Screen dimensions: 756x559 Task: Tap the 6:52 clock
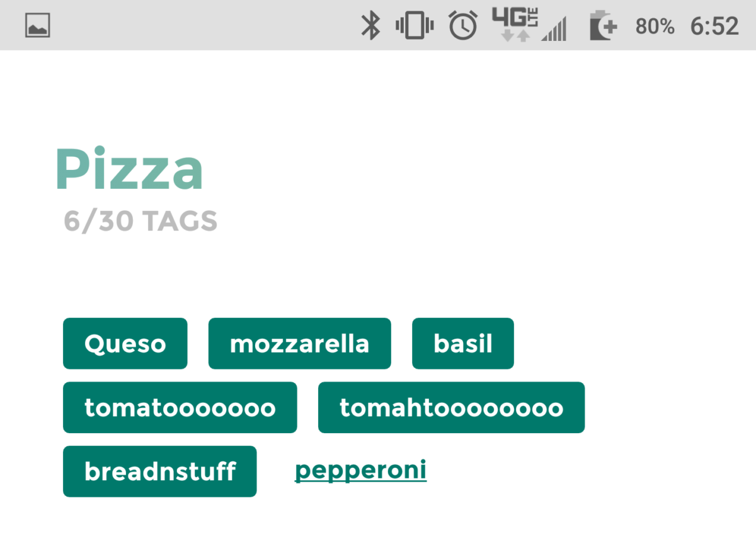pos(714,26)
